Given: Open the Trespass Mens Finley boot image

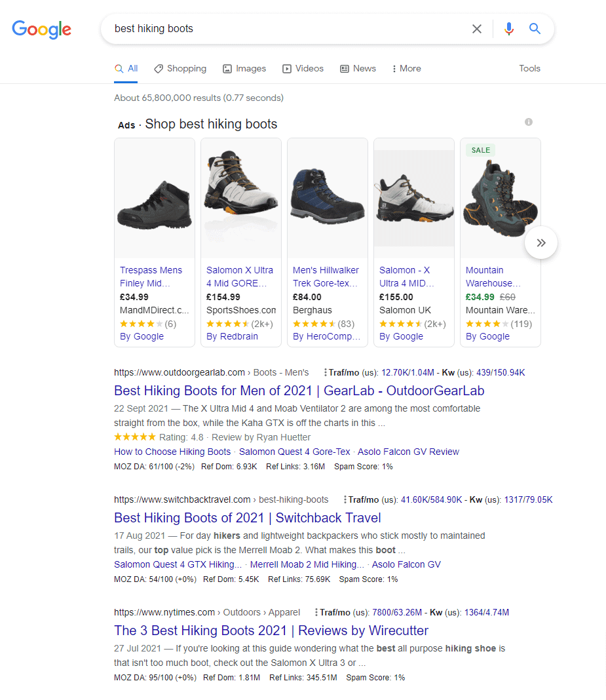Looking at the screenshot, I should 155,199.
